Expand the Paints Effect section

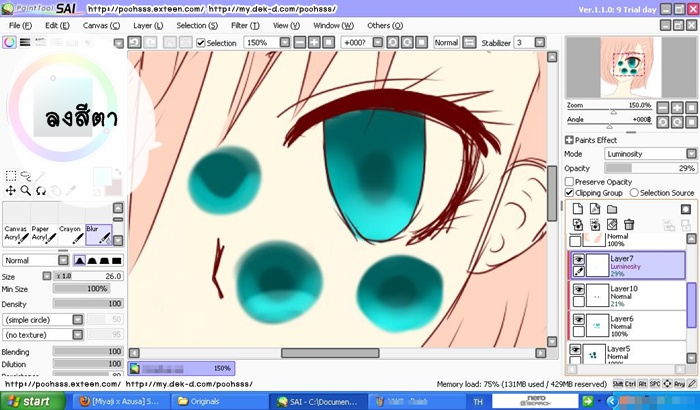tap(569, 140)
